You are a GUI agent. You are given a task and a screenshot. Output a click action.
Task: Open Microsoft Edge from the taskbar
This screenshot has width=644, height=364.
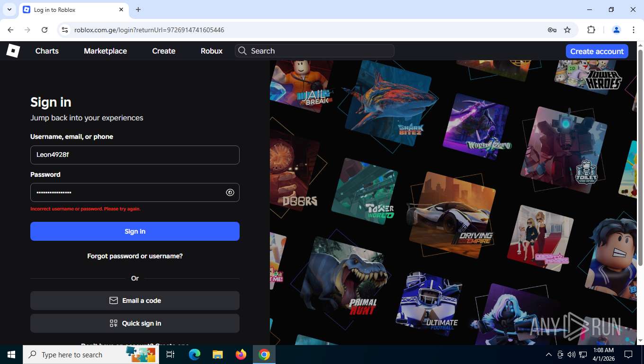(x=194, y=355)
